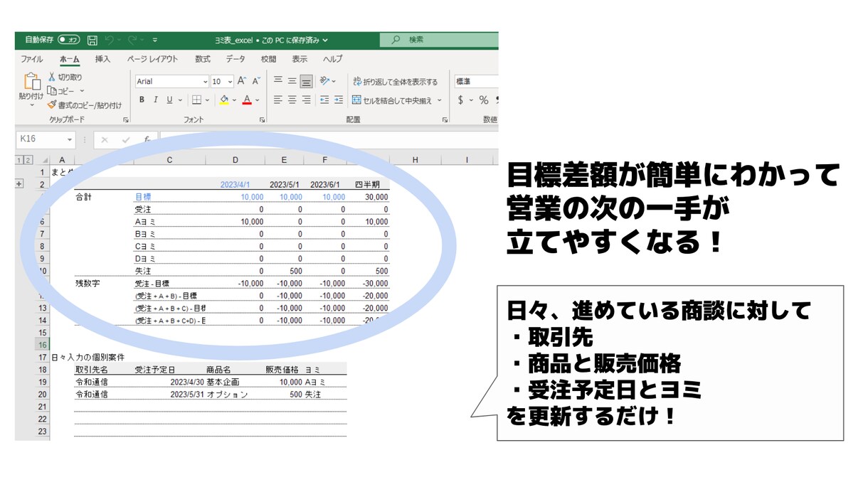Viewport: 868px width, 487px height.
Task: Click the center text icon
Action: point(292,100)
